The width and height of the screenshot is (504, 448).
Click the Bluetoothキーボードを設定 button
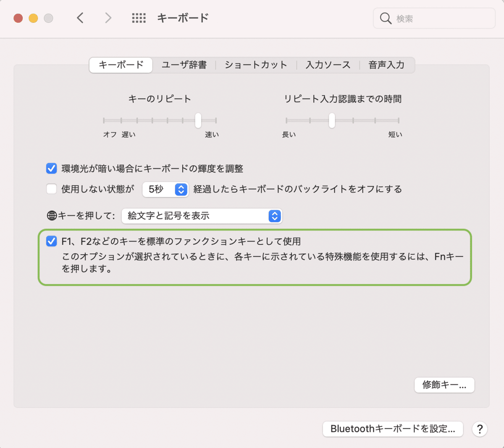393,429
